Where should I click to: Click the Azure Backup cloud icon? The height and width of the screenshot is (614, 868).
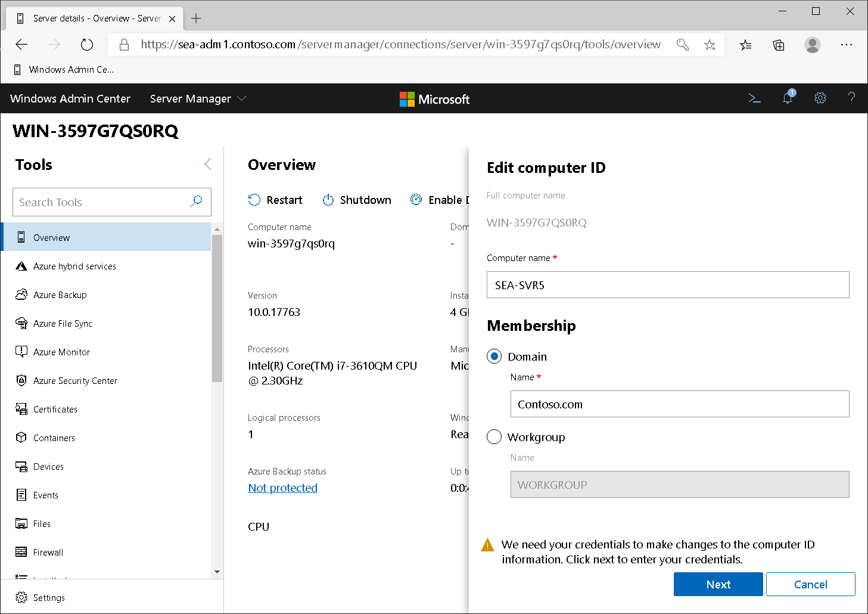coord(21,295)
